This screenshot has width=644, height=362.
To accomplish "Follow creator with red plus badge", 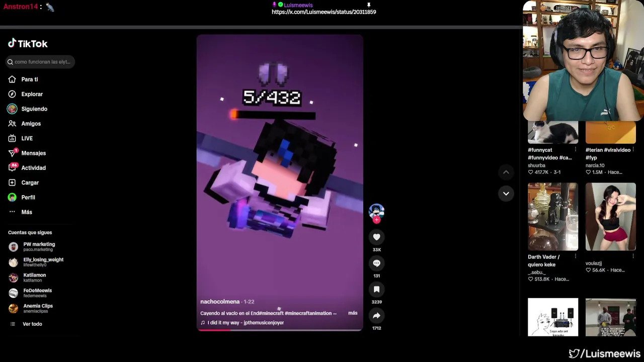I will [x=376, y=220].
